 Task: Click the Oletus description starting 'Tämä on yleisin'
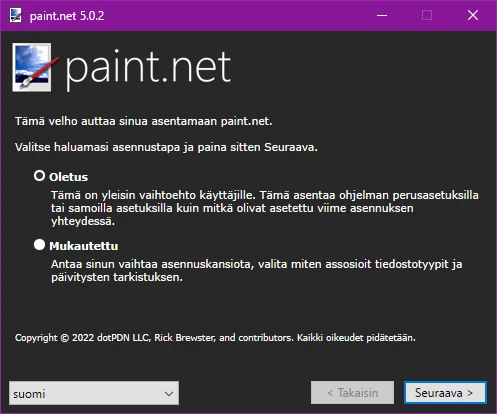[x=265, y=208]
